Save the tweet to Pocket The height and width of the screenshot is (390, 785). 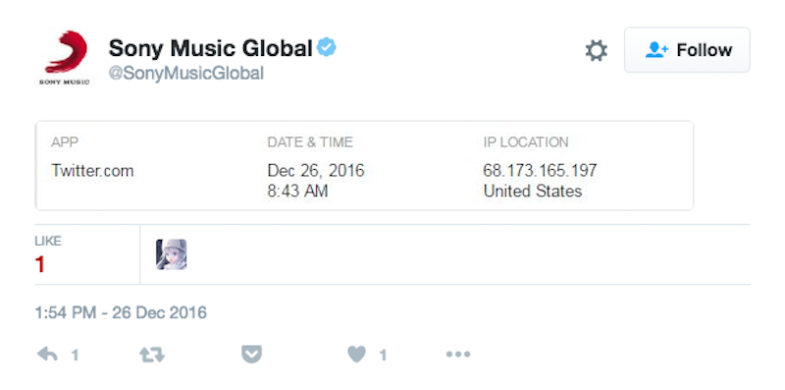(252, 355)
